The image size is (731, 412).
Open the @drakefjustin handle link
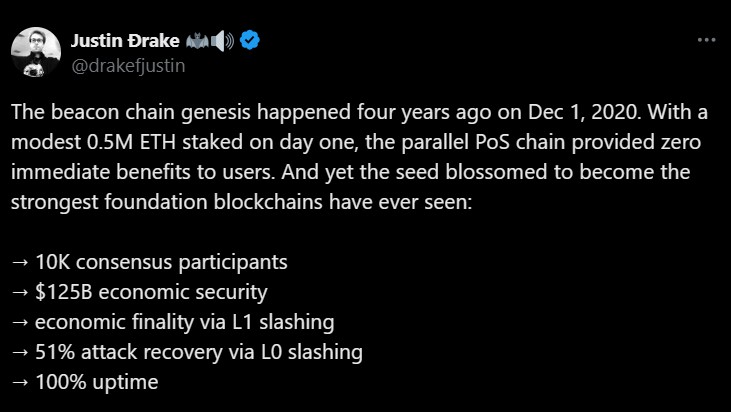[127, 66]
